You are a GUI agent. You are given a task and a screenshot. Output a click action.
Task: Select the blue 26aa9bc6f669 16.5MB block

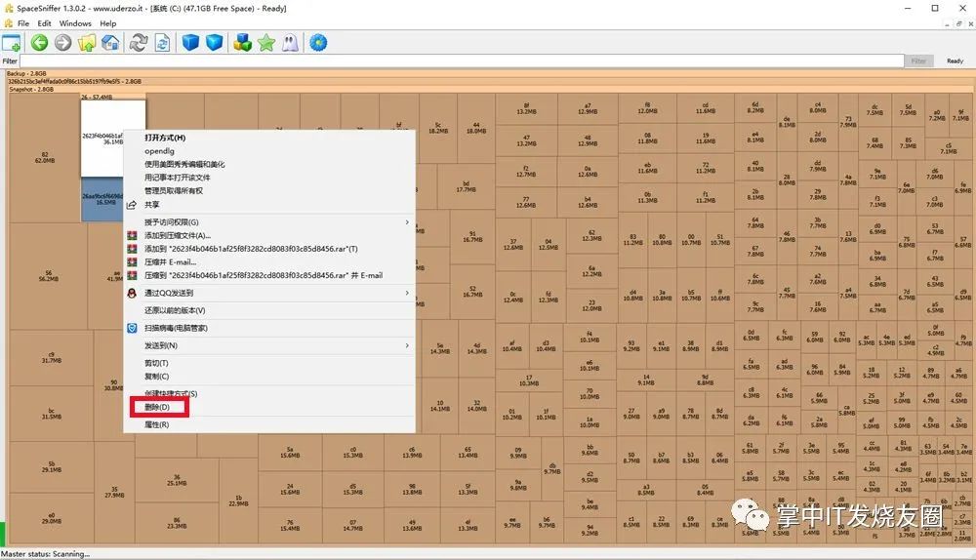[x=102, y=199]
